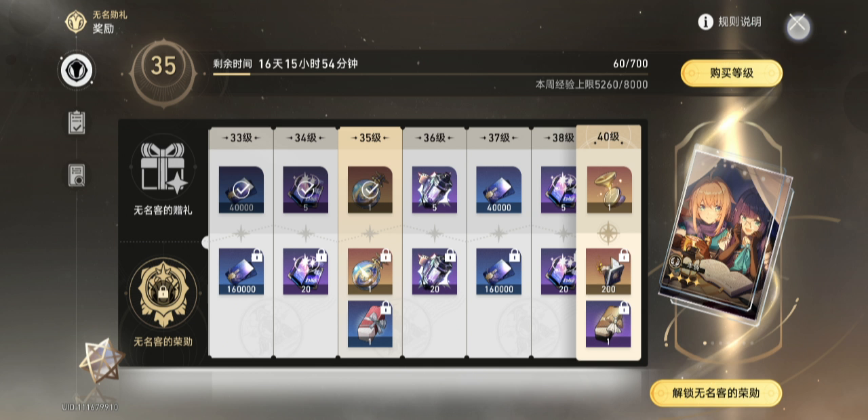Open the missions clipboard icon in sidebar
The width and height of the screenshot is (868, 420).
point(77,123)
